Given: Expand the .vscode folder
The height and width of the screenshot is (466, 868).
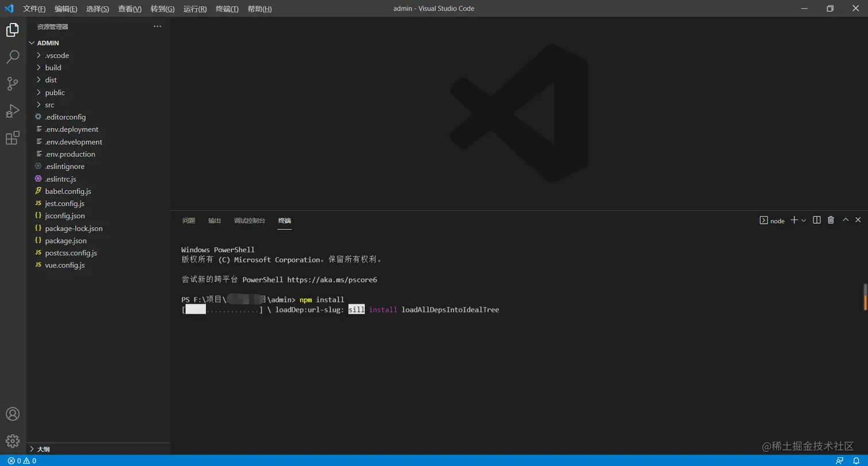Looking at the screenshot, I should click(98, 55).
